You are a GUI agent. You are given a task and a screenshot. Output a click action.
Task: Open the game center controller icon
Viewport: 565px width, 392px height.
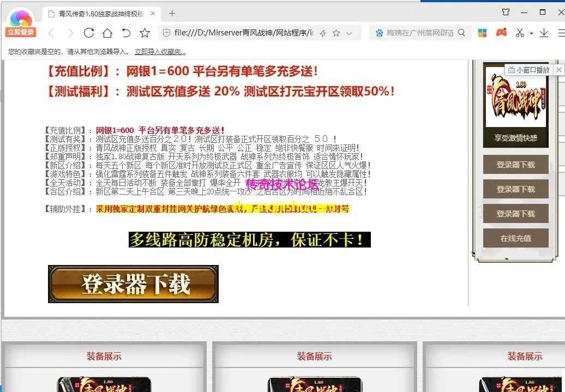point(501,33)
